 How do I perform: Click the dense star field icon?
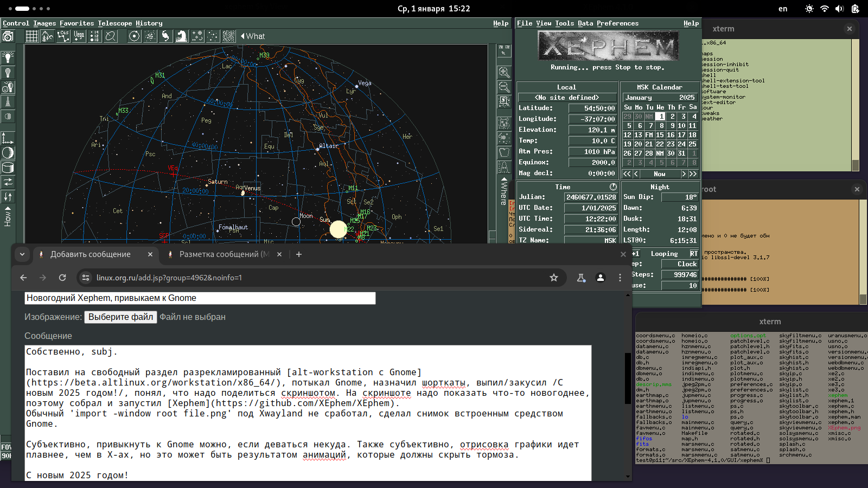[x=229, y=36]
